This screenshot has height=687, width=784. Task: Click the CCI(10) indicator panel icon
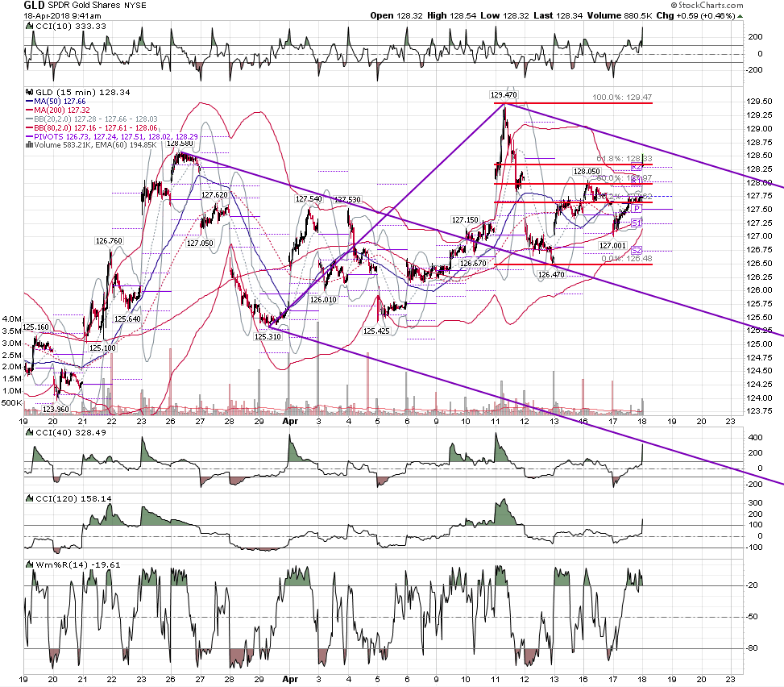pyautogui.click(x=31, y=27)
